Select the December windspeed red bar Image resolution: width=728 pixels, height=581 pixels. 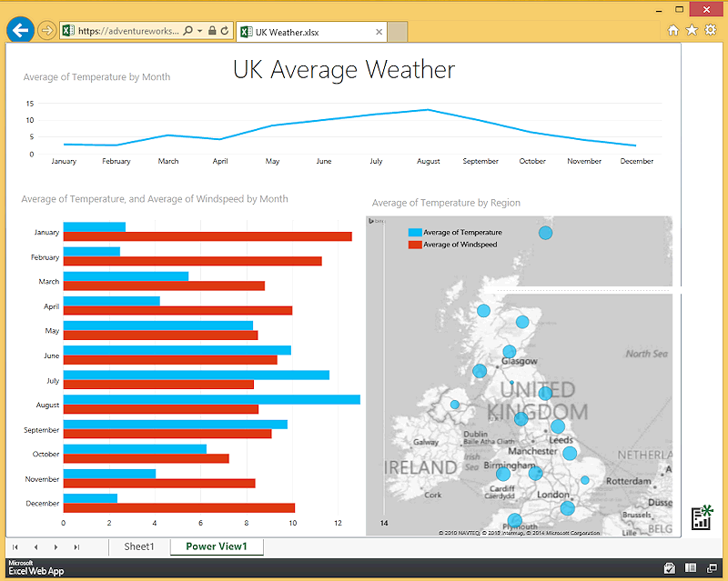click(179, 508)
